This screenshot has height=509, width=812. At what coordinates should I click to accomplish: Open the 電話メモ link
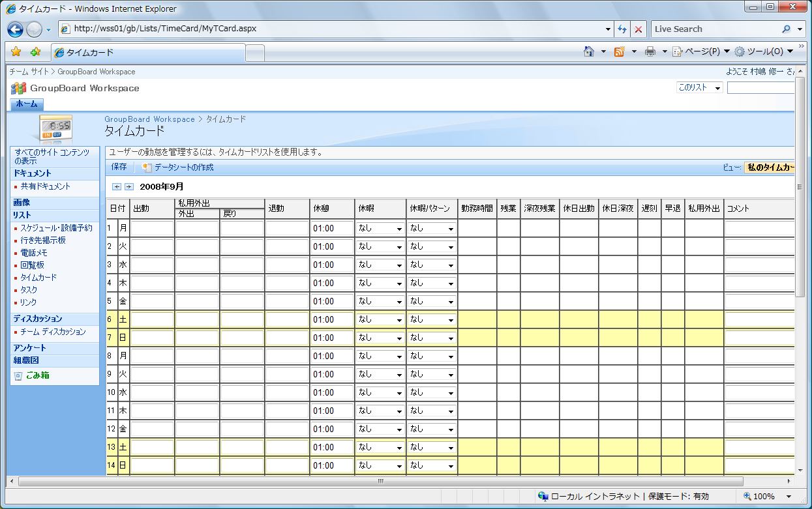[34, 253]
